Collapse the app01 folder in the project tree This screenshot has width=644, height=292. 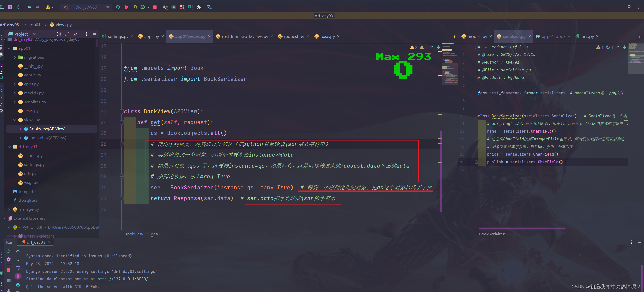coord(9,48)
